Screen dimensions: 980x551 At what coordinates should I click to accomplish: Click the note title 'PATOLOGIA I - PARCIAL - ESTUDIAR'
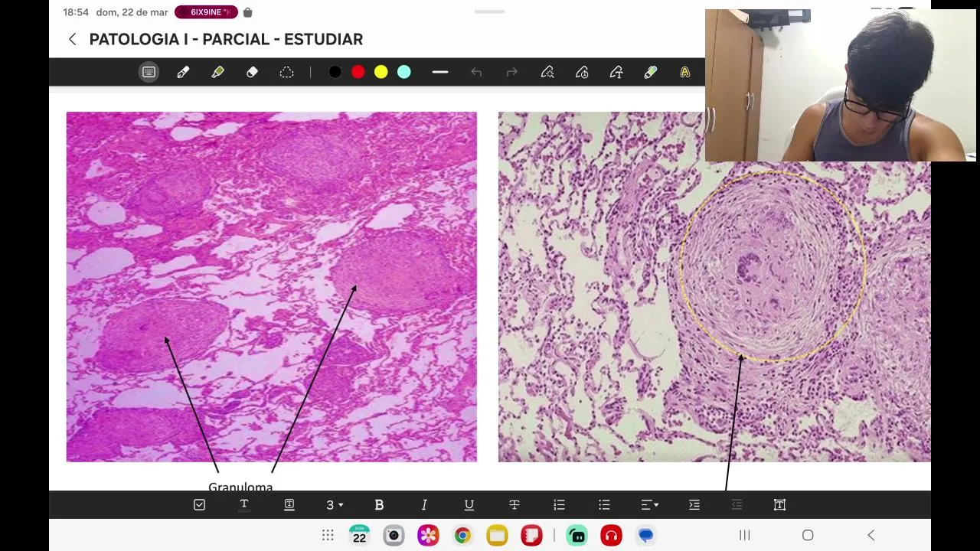(x=226, y=39)
